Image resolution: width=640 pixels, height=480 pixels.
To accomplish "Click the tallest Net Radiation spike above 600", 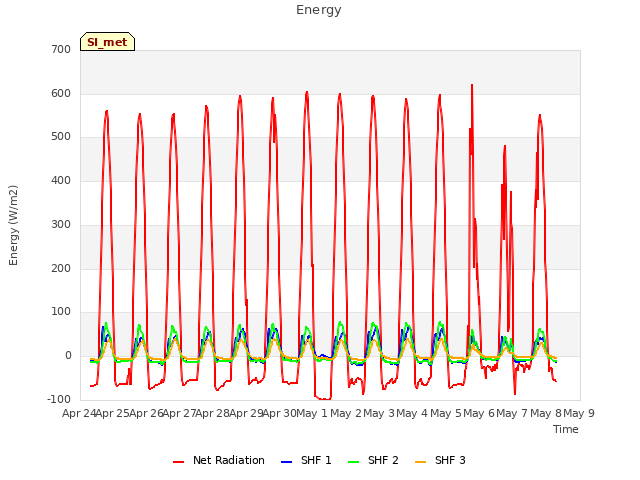I will (472, 86).
